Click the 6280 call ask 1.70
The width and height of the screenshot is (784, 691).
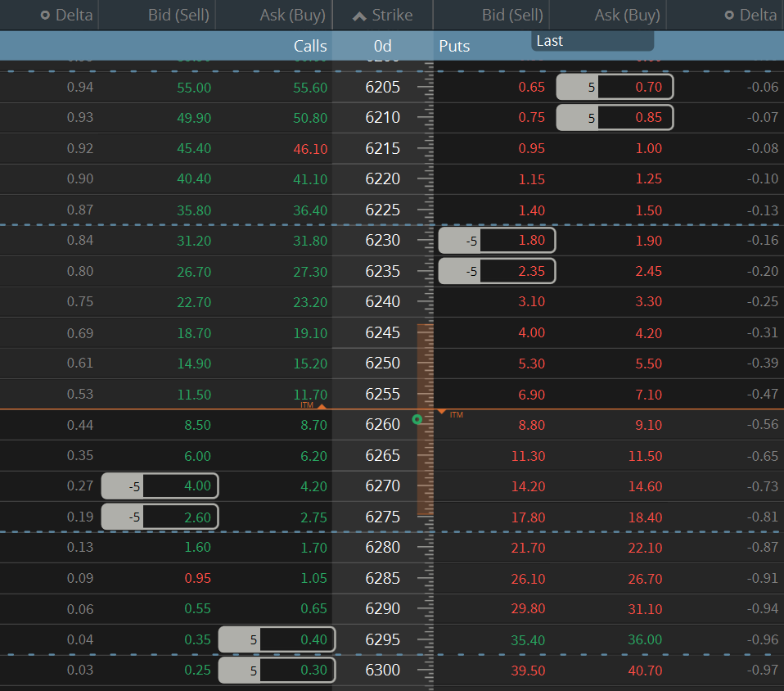pos(313,548)
